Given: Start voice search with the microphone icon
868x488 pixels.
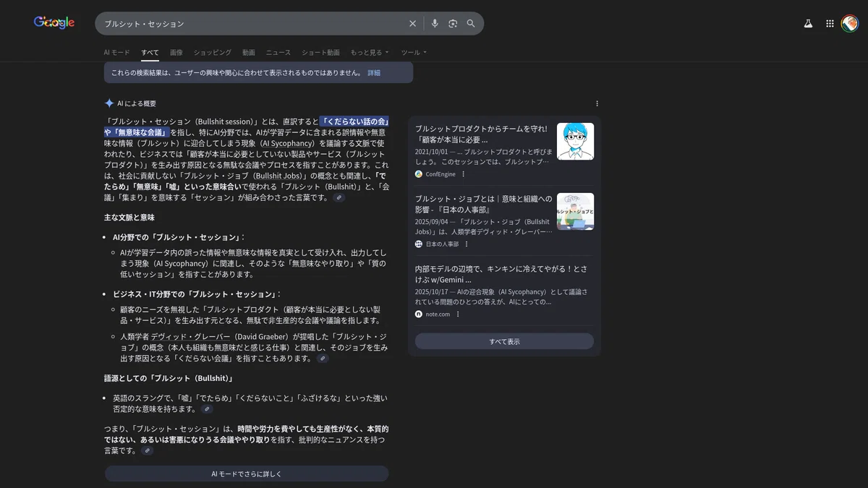Looking at the screenshot, I should pos(435,24).
